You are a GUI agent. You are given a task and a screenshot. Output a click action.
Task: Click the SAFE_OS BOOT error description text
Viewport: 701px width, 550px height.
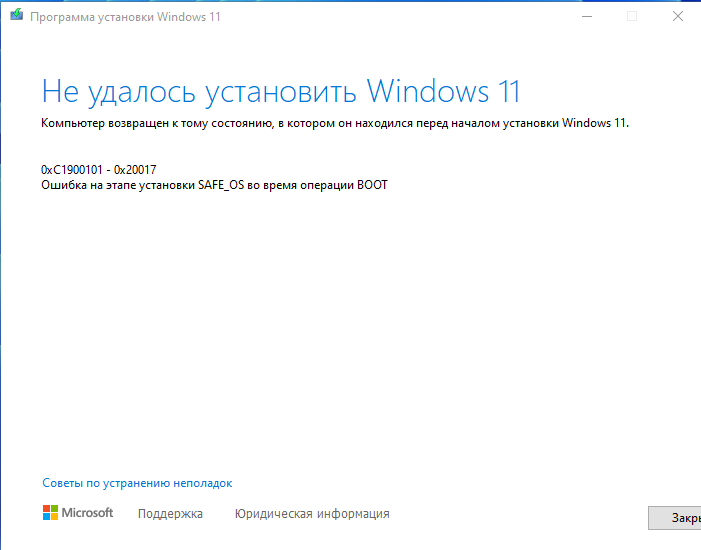click(214, 185)
